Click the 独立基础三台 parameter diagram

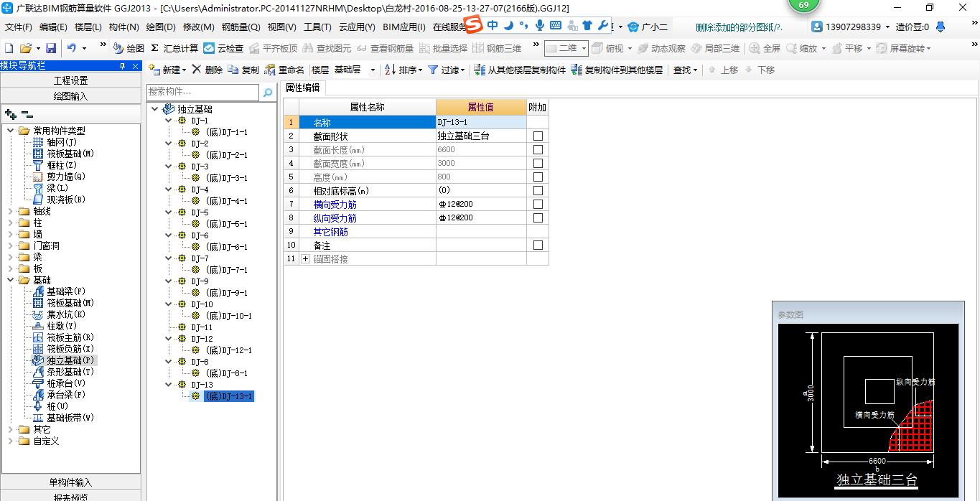[868, 411]
